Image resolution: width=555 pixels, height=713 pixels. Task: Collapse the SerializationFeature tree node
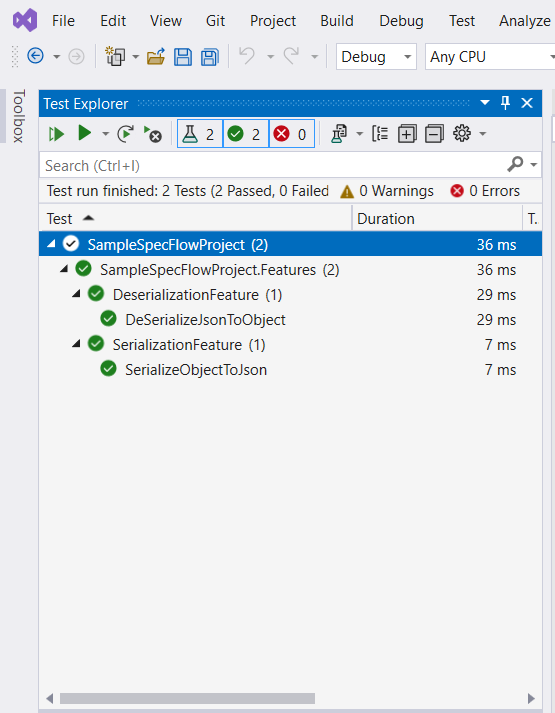click(76, 344)
